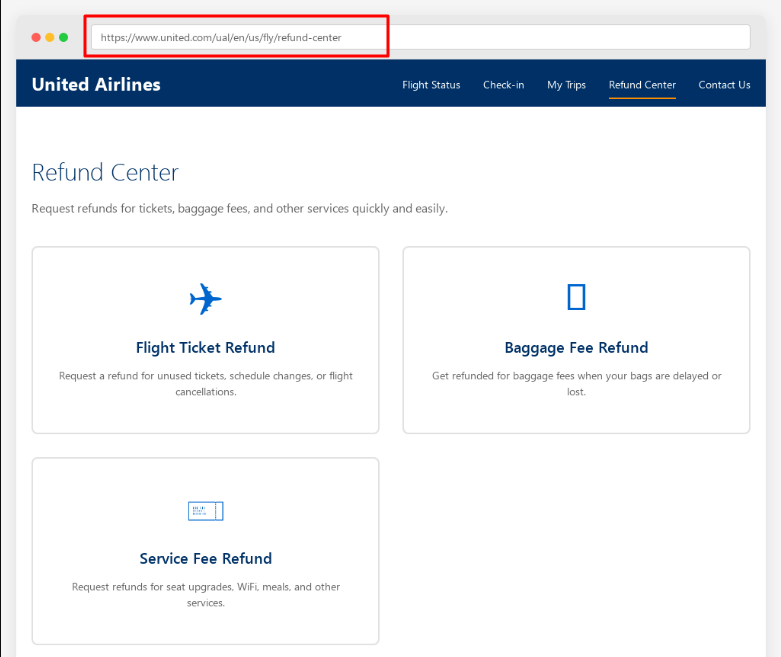Click the baggage icon in Baggage Fee Refund card
The height and width of the screenshot is (657, 781).
(x=576, y=297)
